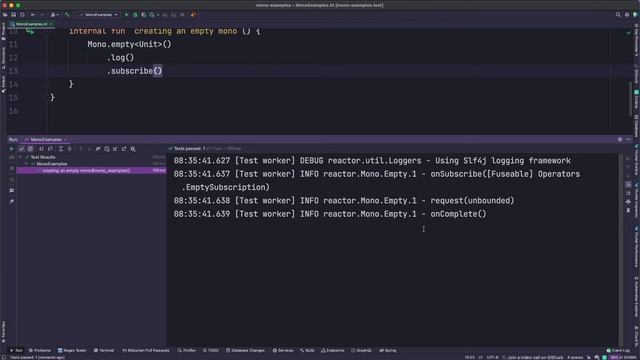Screen dimensions: 640x360
Task: Clear console output with the trash icon
Action: [x=628, y=210]
